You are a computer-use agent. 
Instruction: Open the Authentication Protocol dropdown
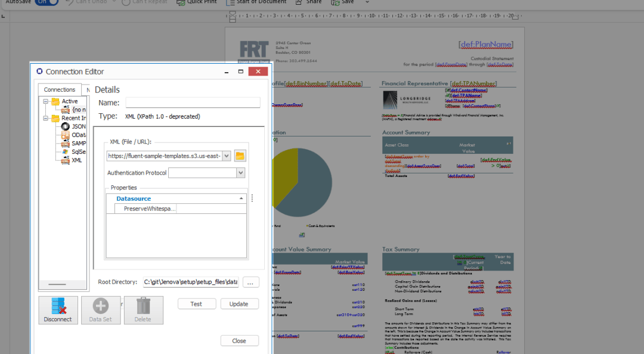click(x=241, y=173)
